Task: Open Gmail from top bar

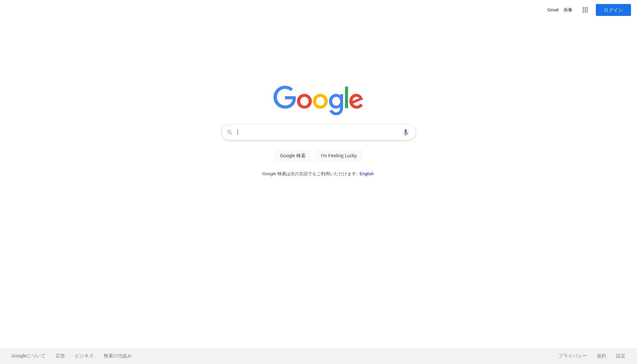Action: pyautogui.click(x=553, y=10)
